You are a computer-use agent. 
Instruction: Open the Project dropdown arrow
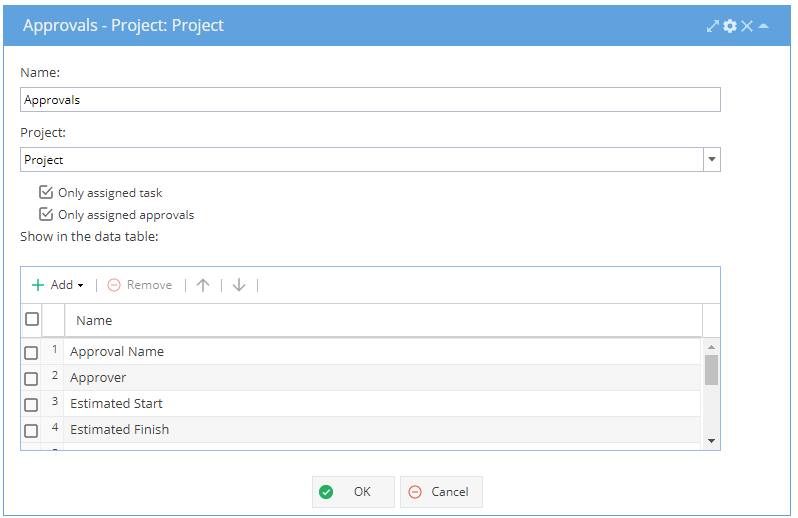click(x=712, y=159)
